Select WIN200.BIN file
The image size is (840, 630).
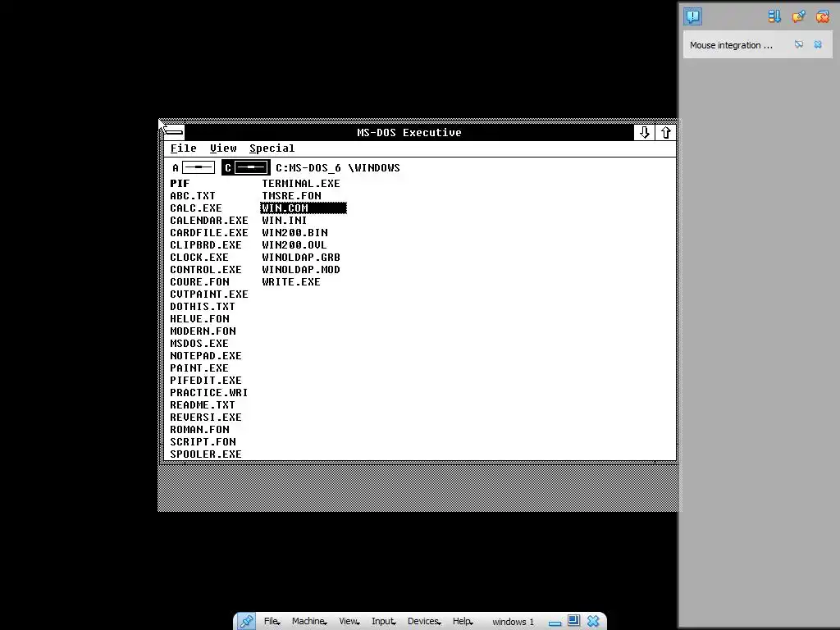click(294, 232)
